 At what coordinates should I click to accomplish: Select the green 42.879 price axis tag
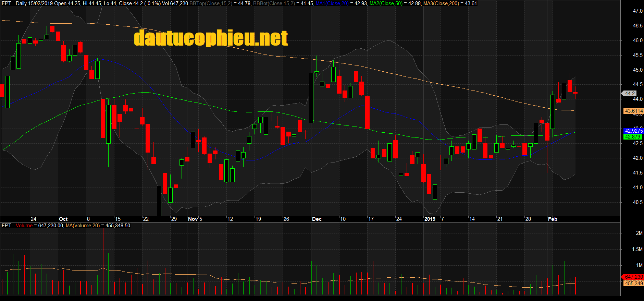coord(632,137)
